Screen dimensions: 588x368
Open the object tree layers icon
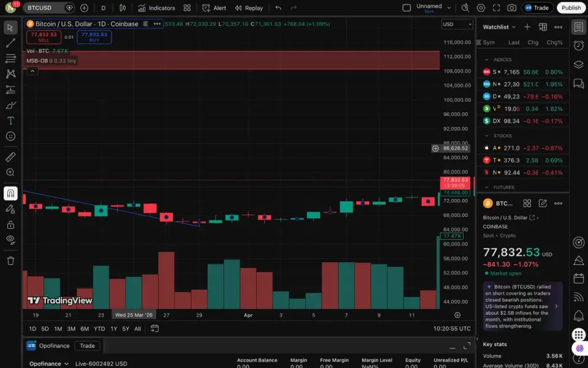579,64
